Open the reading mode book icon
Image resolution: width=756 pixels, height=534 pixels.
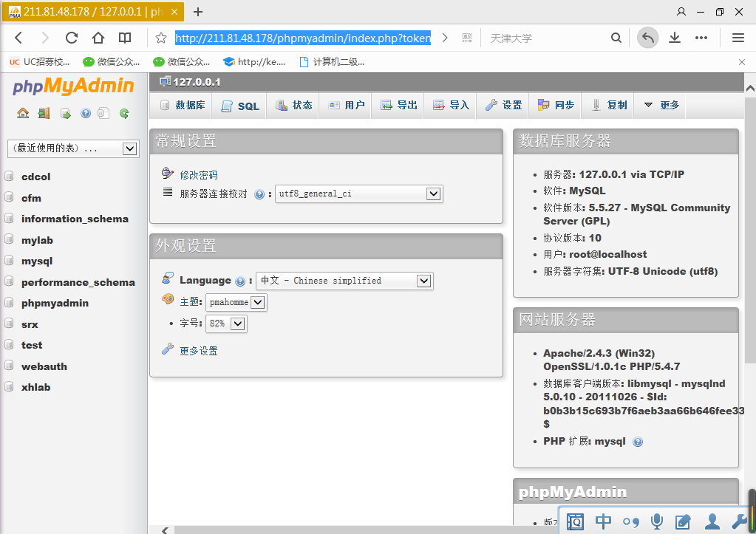[125, 38]
